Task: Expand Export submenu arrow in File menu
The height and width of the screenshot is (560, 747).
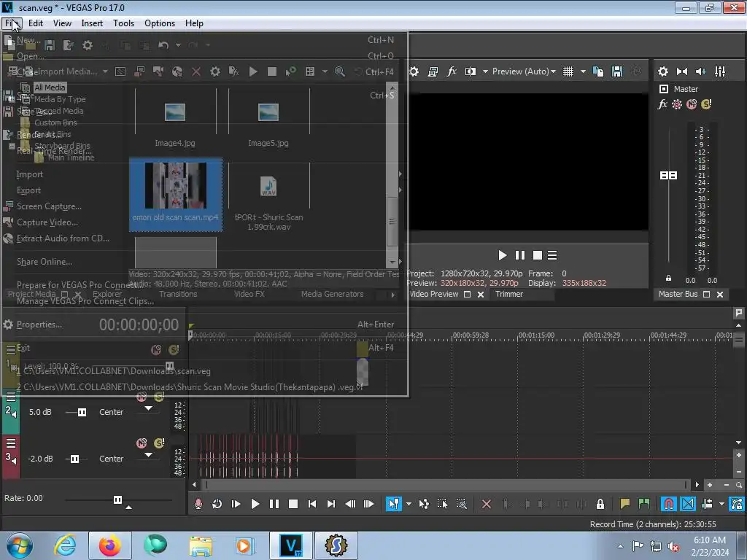Action: click(x=400, y=190)
